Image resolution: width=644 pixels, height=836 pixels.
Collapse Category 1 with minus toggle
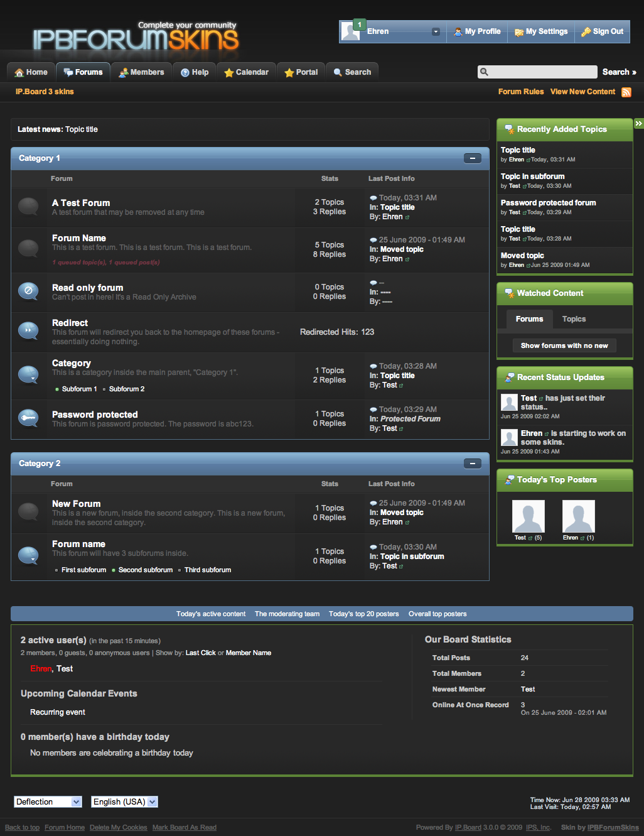(x=472, y=158)
